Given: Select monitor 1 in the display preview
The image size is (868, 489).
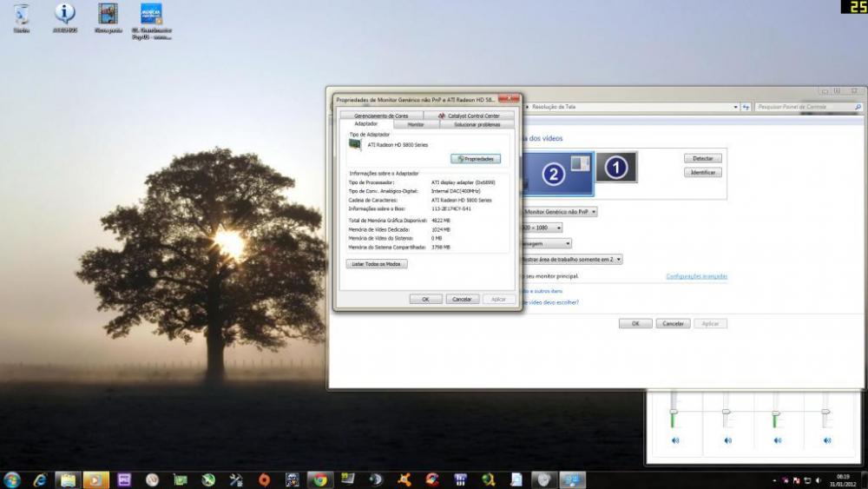Looking at the screenshot, I should coord(616,167).
